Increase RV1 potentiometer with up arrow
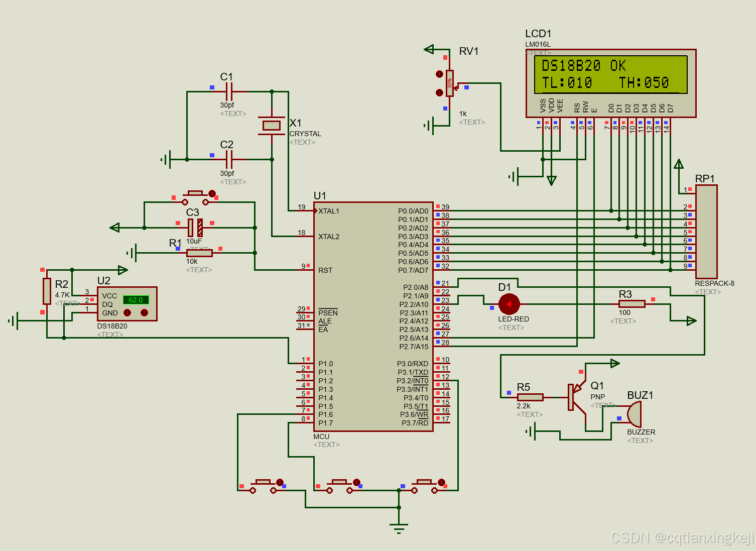 tap(439, 74)
